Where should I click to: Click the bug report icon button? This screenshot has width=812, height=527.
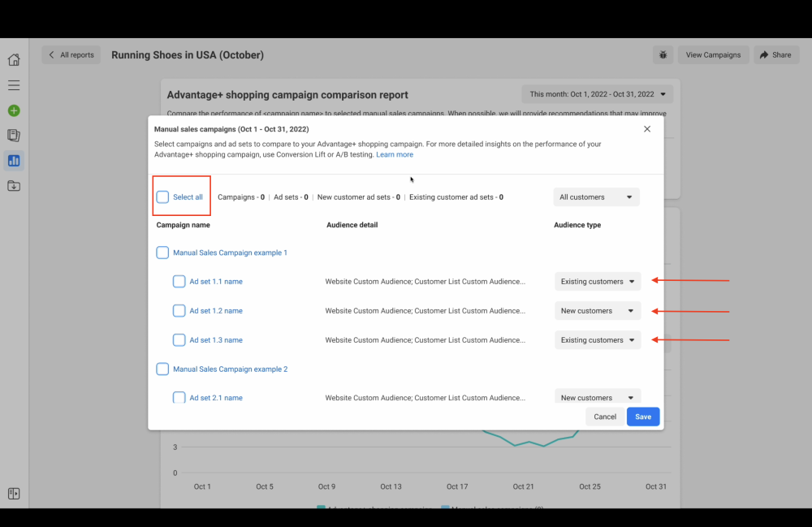pyautogui.click(x=663, y=55)
